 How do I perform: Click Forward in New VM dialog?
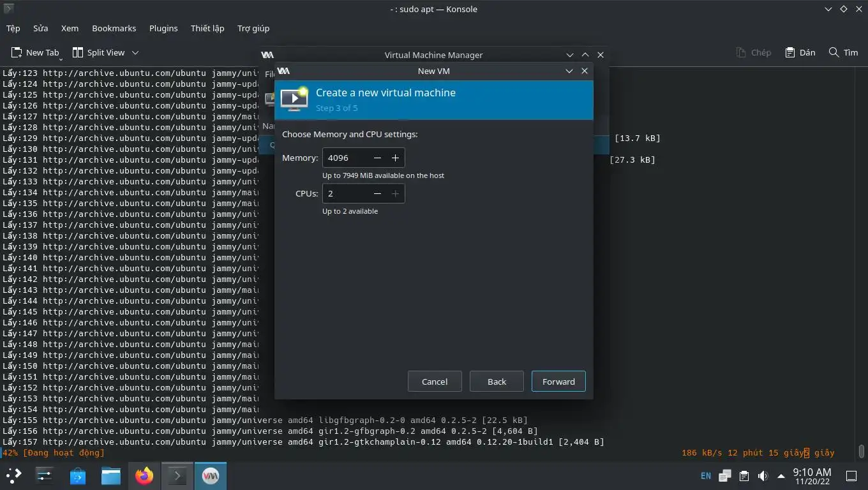558,382
